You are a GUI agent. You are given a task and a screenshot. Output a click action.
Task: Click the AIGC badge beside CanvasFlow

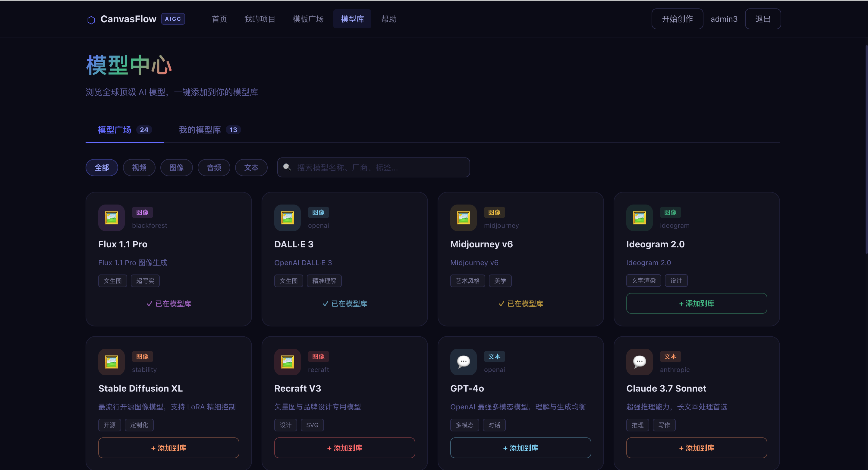(x=173, y=19)
